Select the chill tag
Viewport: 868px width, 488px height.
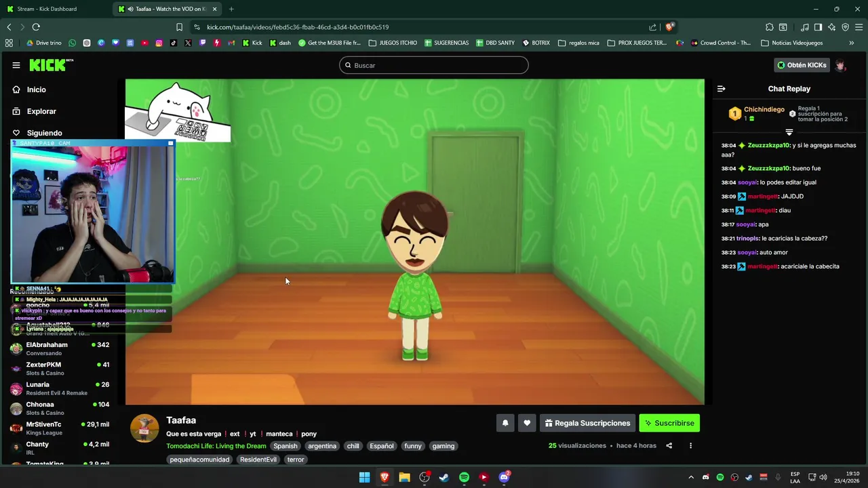[x=353, y=446]
